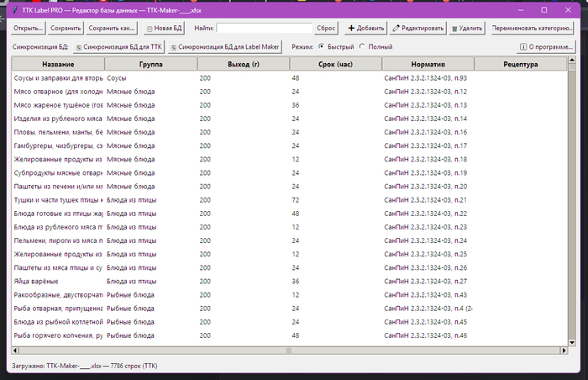The width and height of the screenshot is (588, 380).
Task: Run Синхронизация БД для ТТК
Action: [x=119, y=47]
